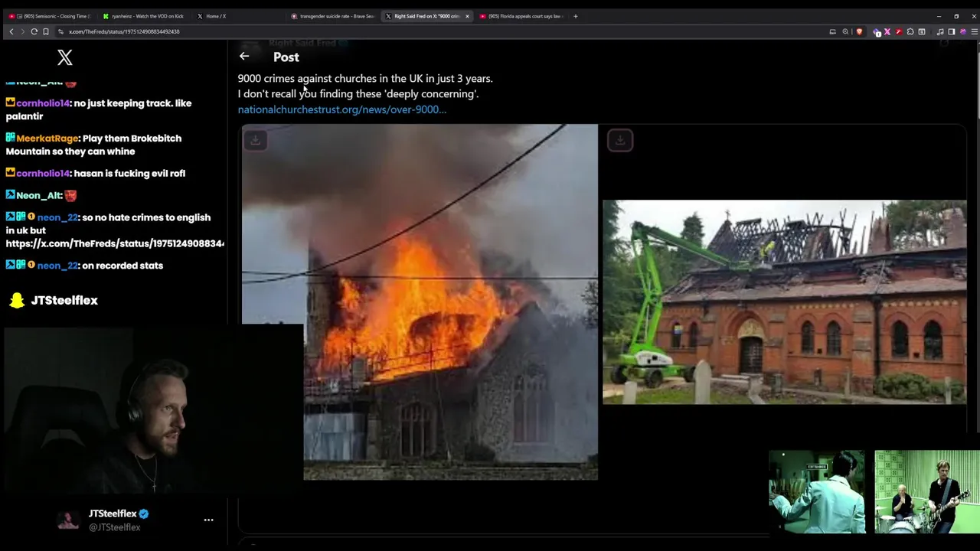Open a new browser tab with plus
This screenshot has height=551, width=980.
point(576,16)
